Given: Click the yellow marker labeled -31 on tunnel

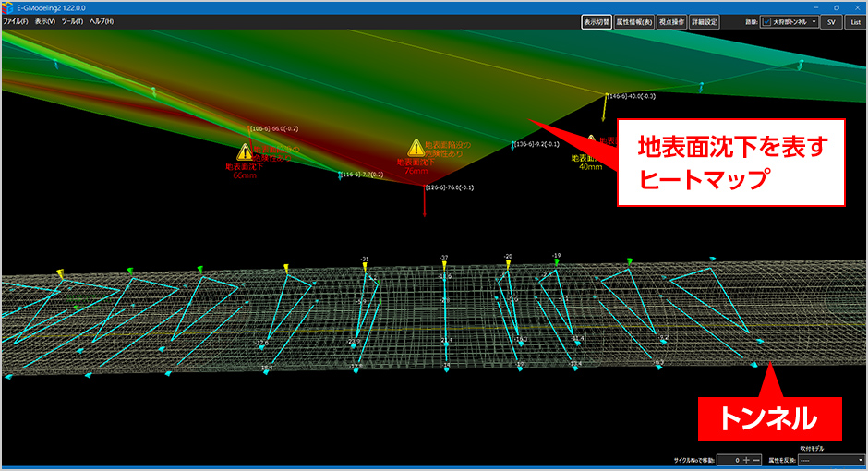Looking at the screenshot, I should coord(365,267).
